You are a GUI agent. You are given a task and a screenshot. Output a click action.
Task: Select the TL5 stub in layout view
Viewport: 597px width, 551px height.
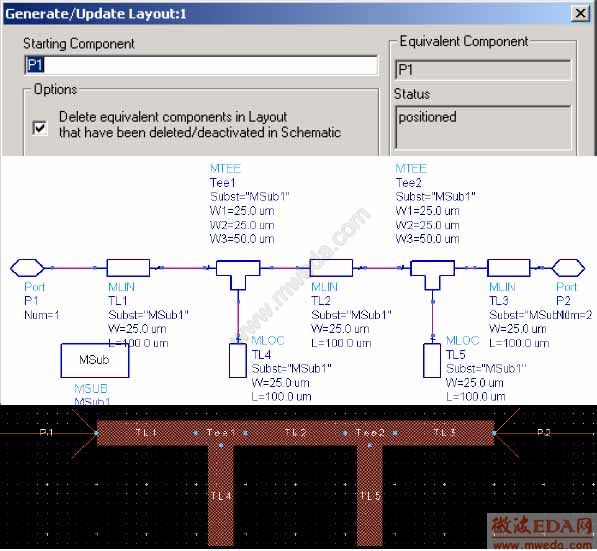coord(370,496)
